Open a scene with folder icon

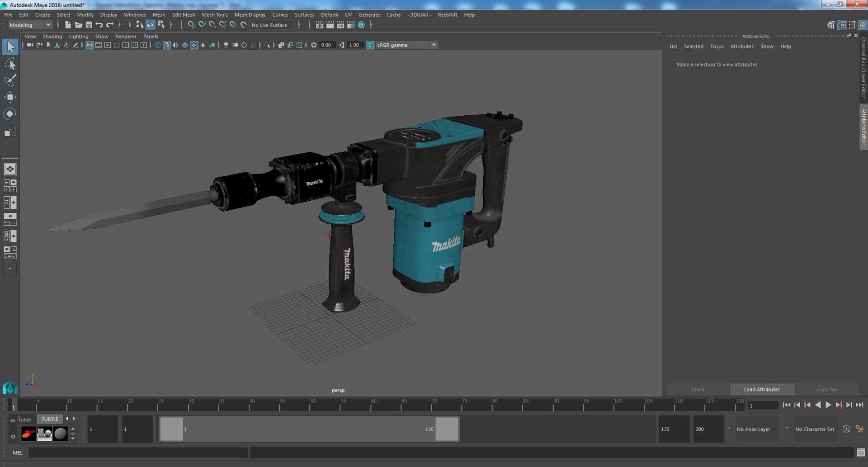coord(78,25)
